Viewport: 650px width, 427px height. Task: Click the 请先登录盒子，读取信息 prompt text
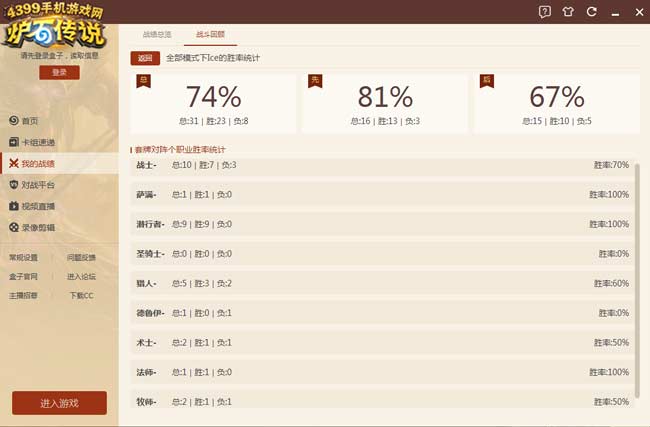[59, 56]
